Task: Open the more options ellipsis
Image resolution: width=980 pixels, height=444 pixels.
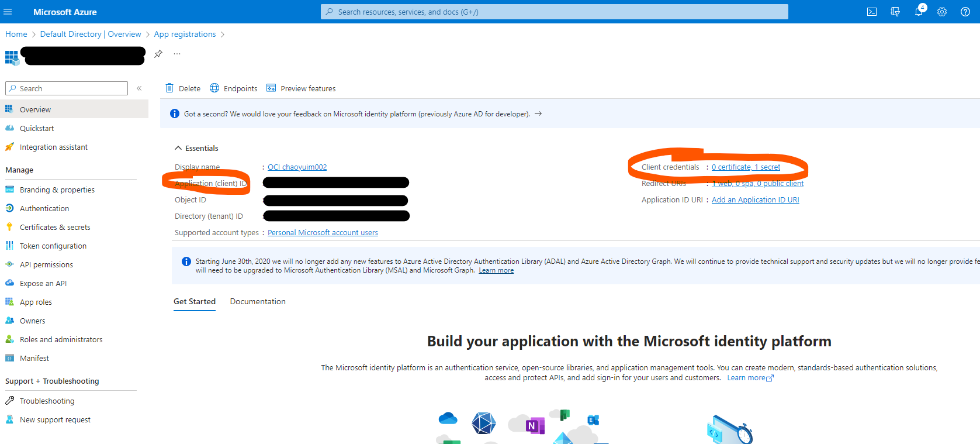Action: pos(177,54)
